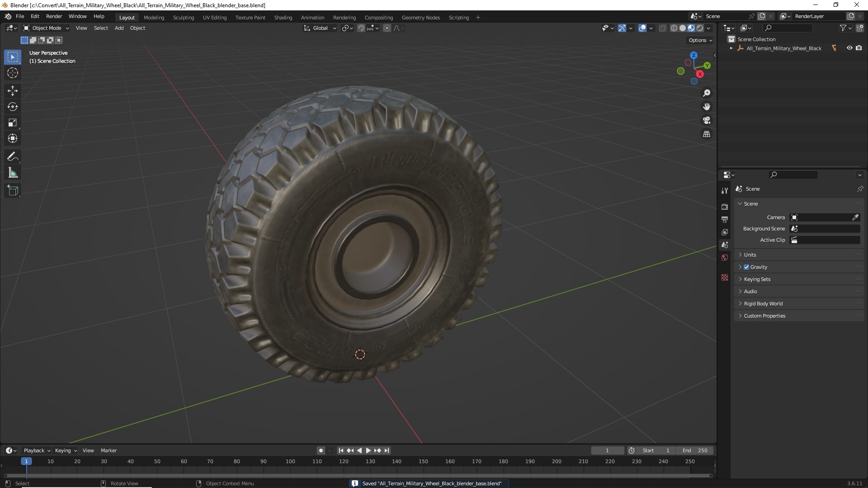Expand the Rigid Body World panel

(799, 304)
